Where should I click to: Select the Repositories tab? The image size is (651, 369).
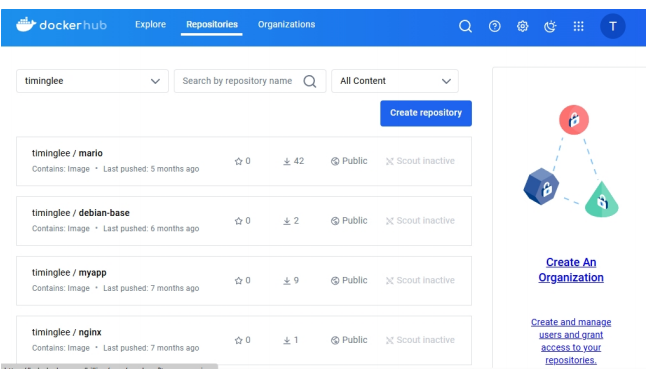coord(212,24)
